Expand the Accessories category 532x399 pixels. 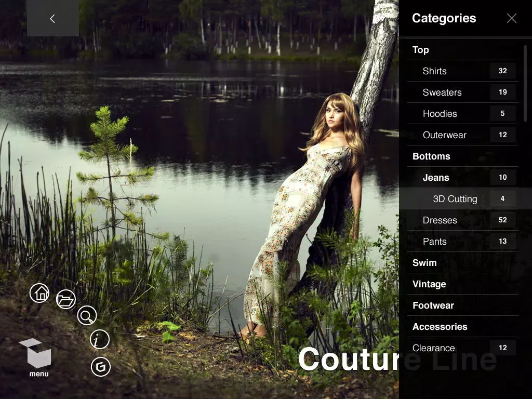(463, 327)
